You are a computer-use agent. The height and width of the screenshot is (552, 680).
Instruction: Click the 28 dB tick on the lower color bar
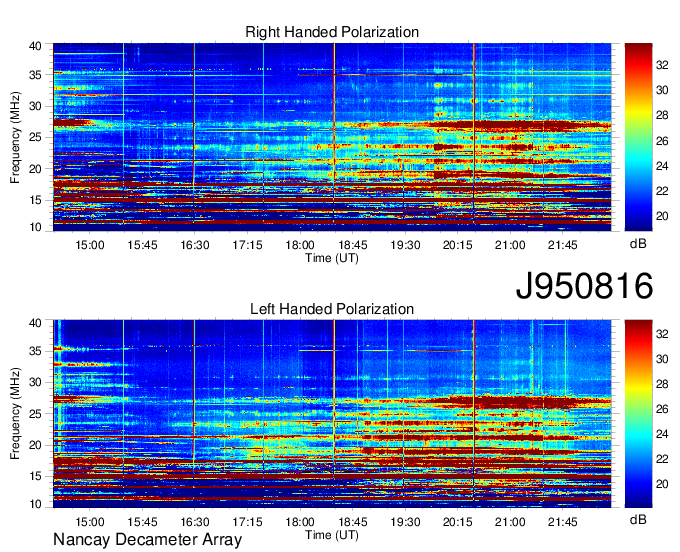pyautogui.click(x=662, y=384)
